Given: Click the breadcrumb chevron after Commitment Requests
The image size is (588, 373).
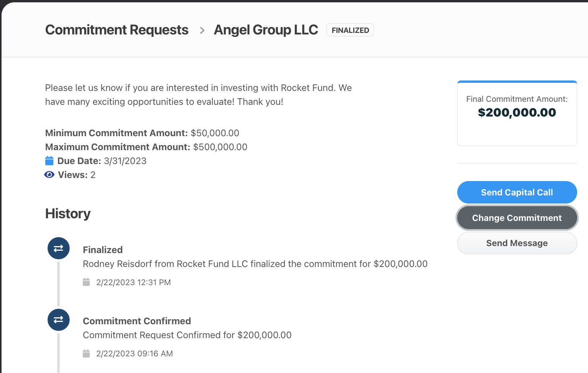Looking at the screenshot, I should (202, 30).
